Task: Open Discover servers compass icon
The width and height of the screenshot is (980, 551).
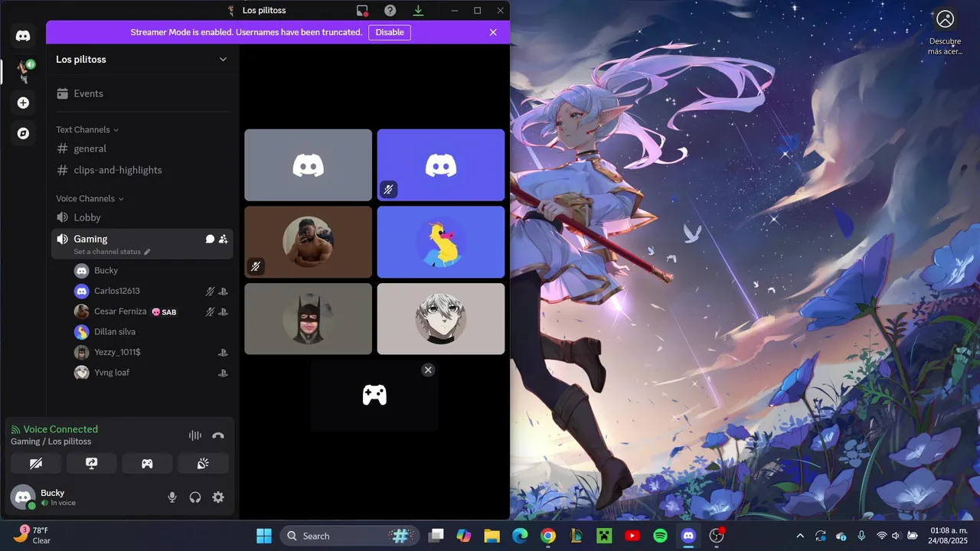Action: [x=23, y=133]
